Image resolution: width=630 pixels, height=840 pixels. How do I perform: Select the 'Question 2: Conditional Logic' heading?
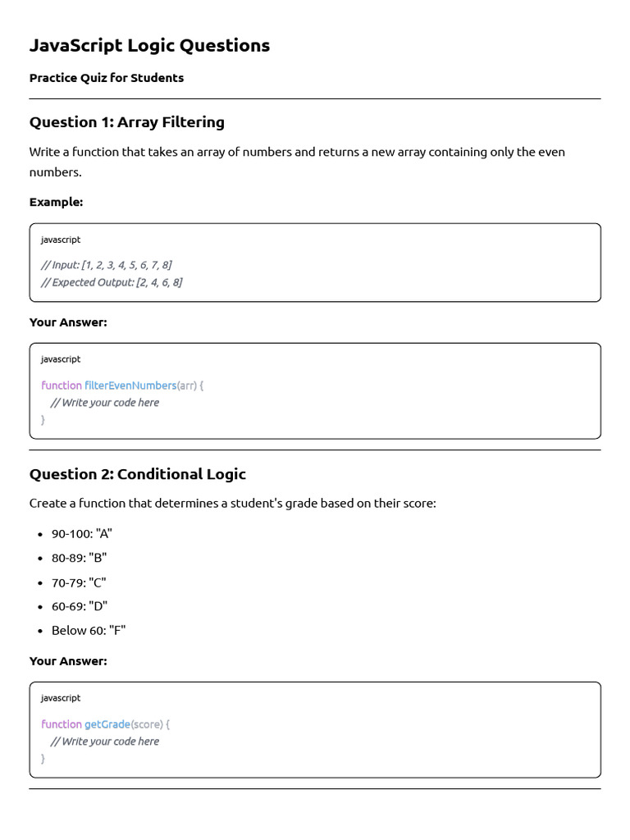pyautogui.click(x=138, y=474)
